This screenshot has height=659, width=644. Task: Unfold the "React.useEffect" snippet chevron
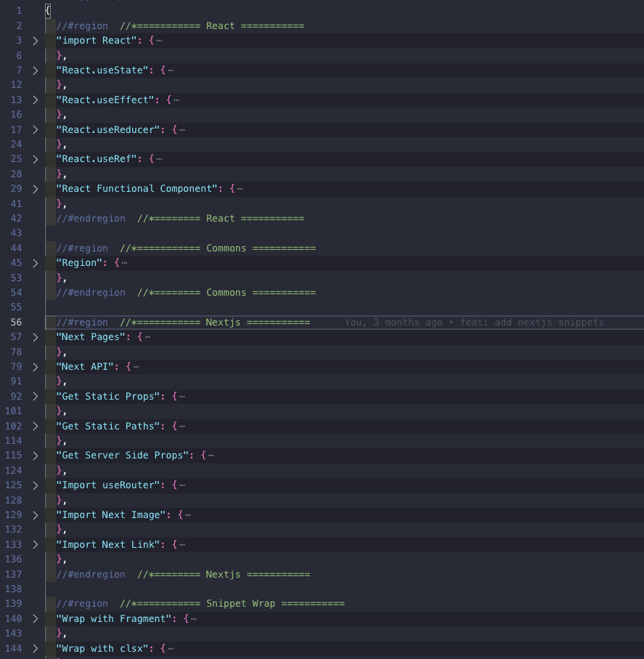[x=36, y=100]
